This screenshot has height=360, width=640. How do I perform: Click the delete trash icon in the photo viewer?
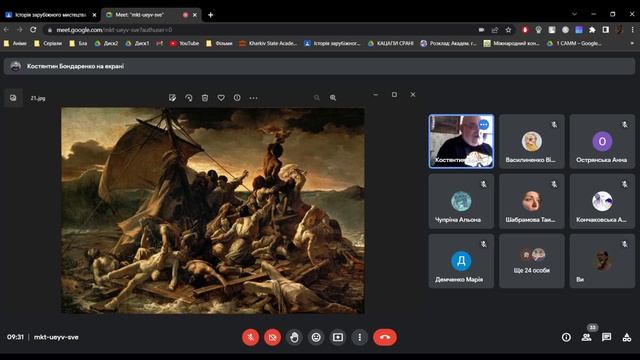[x=205, y=98]
